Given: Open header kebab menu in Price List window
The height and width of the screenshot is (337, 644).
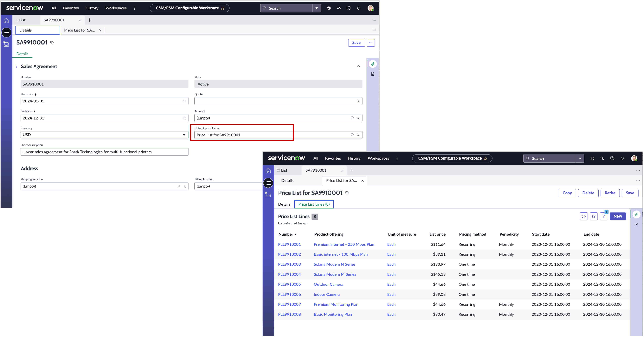Looking at the screenshot, I should click(x=397, y=159).
